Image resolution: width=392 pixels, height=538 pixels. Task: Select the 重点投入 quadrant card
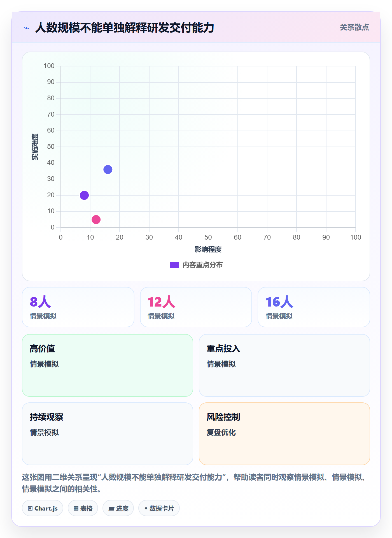pyautogui.click(x=284, y=365)
